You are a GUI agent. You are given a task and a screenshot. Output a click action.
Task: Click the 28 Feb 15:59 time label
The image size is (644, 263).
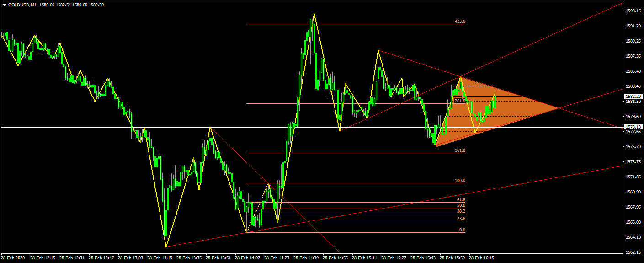pyautogui.click(x=452, y=258)
